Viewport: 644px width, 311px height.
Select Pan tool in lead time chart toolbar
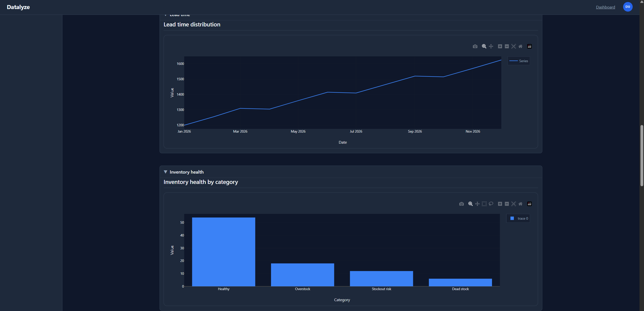(x=491, y=46)
